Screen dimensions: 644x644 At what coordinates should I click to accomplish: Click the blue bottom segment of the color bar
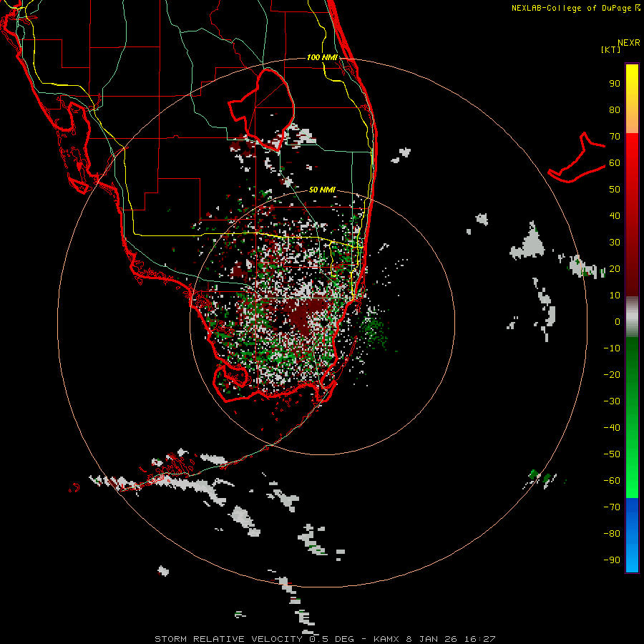coord(632,535)
